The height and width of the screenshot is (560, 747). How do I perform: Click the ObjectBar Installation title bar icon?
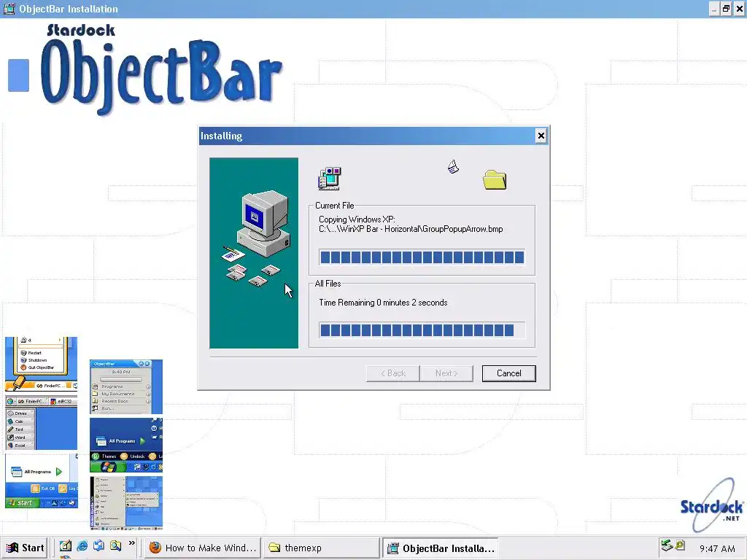pyautogui.click(x=9, y=9)
